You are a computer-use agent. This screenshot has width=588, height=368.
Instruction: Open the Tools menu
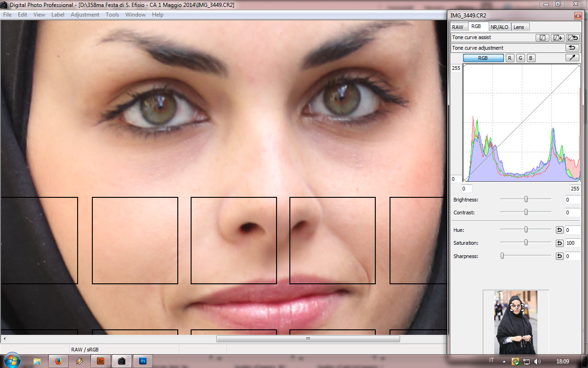112,15
